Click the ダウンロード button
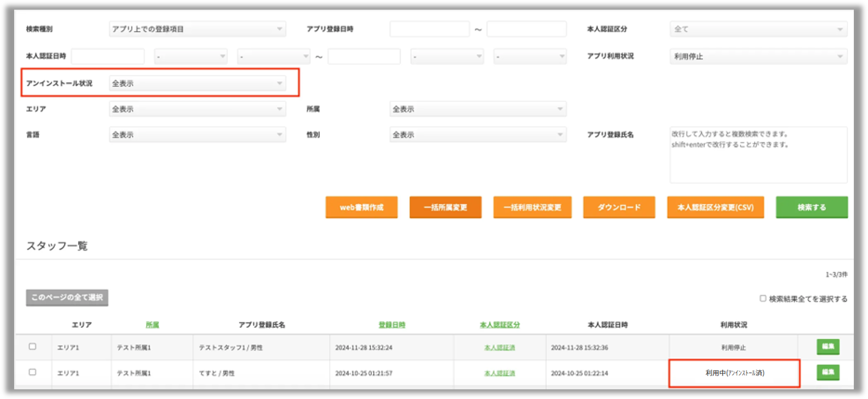Screen dimensions: 868x399 click(x=619, y=207)
